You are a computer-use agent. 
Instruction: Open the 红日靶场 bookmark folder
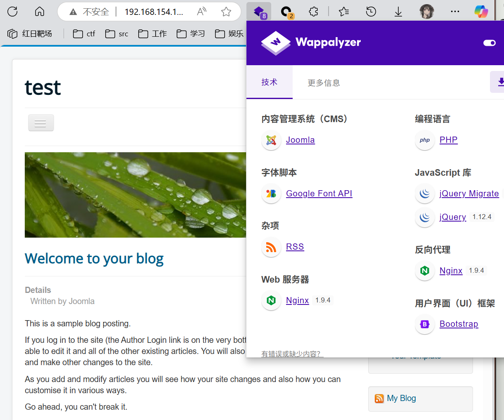(30, 34)
